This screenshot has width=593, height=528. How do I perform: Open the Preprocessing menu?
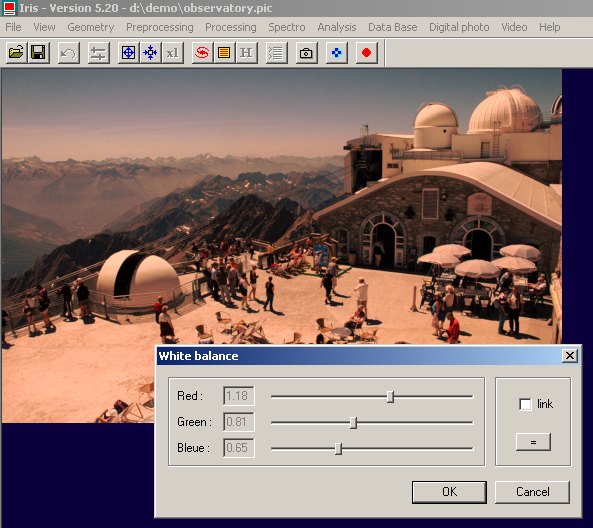click(160, 27)
